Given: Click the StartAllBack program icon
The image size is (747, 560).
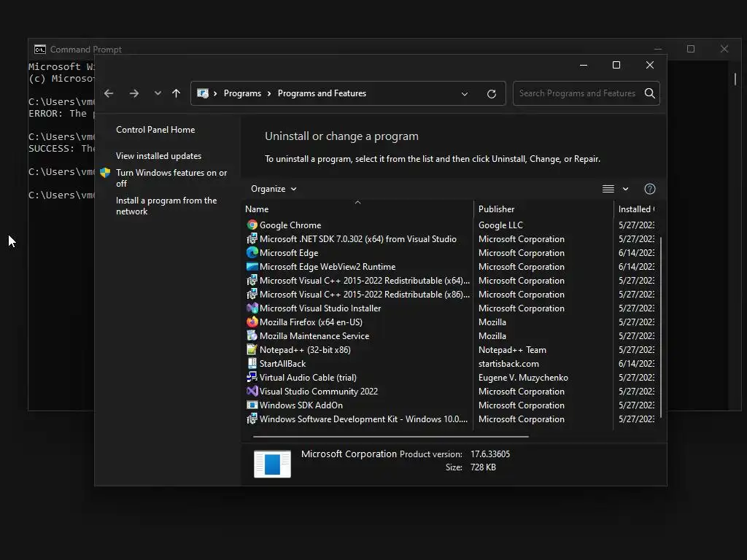Looking at the screenshot, I should 252,363.
